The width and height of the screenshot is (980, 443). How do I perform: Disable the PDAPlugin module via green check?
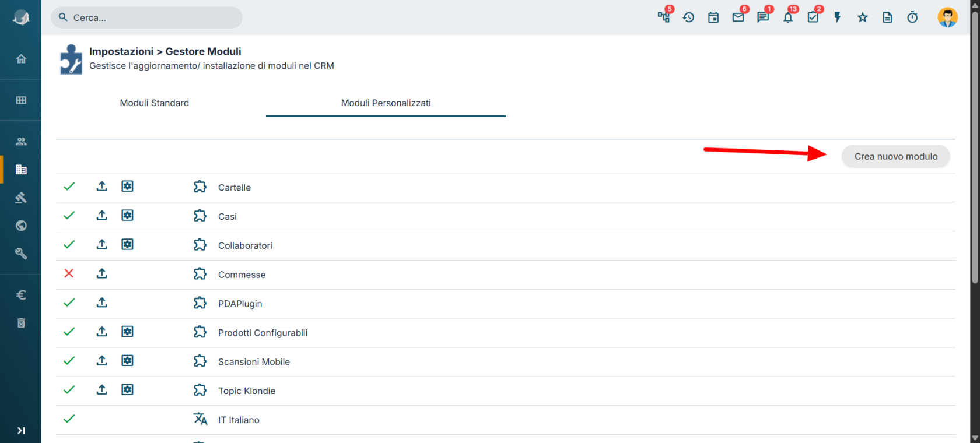[x=69, y=303]
